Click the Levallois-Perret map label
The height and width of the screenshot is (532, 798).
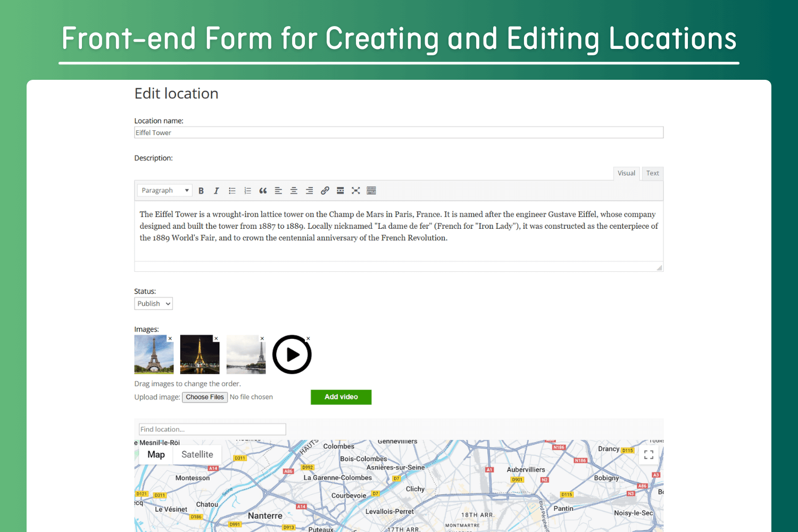pos(389,512)
